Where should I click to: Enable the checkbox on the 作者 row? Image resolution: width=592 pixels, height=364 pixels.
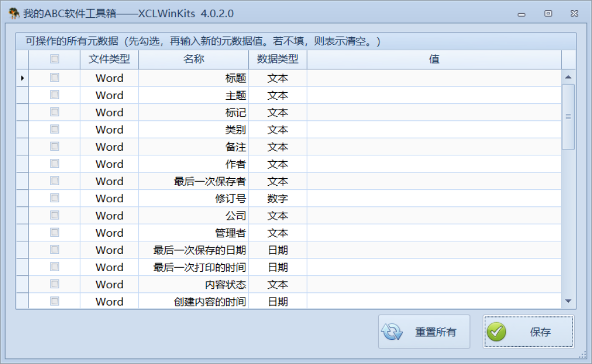[x=54, y=164]
